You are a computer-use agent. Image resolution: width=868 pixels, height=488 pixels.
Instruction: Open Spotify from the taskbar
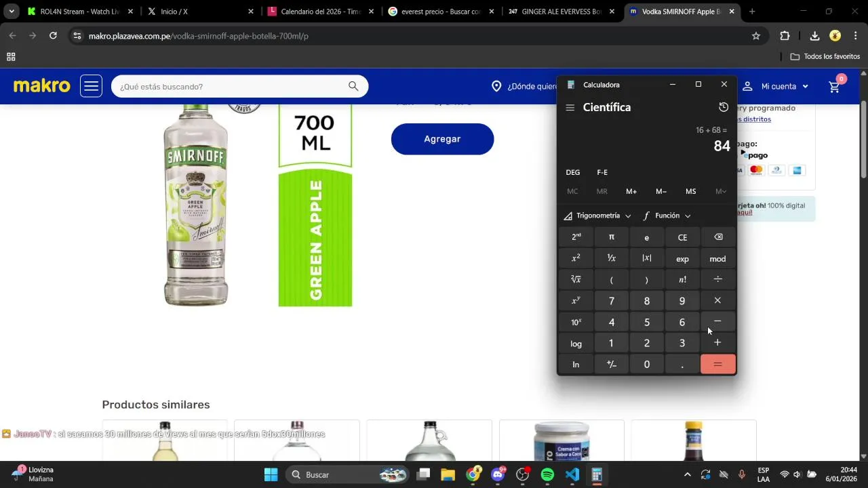[x=547, y=474]
